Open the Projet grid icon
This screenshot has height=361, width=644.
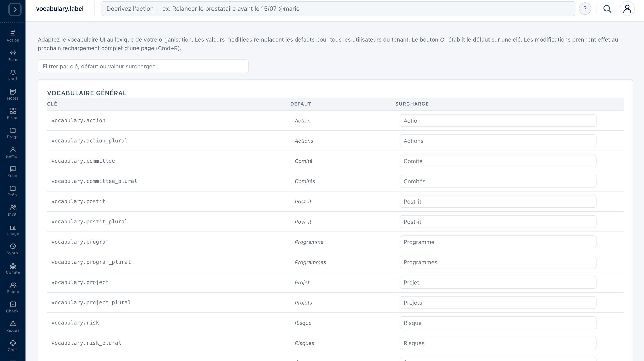coord(13,113)
